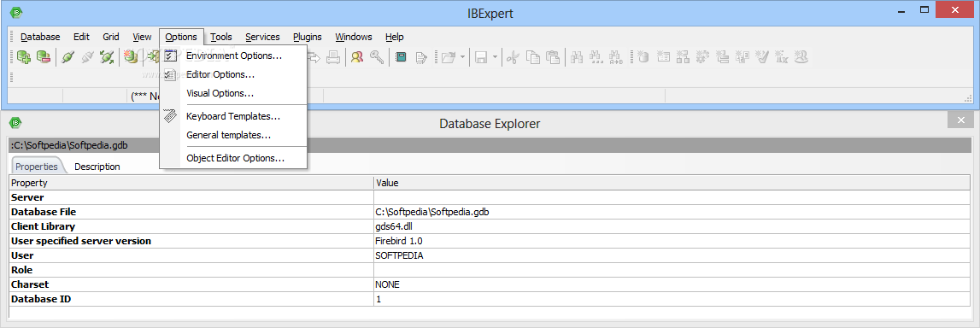Click the new role person star icon
Screen dimensions: 980x328
pos(801,57)
